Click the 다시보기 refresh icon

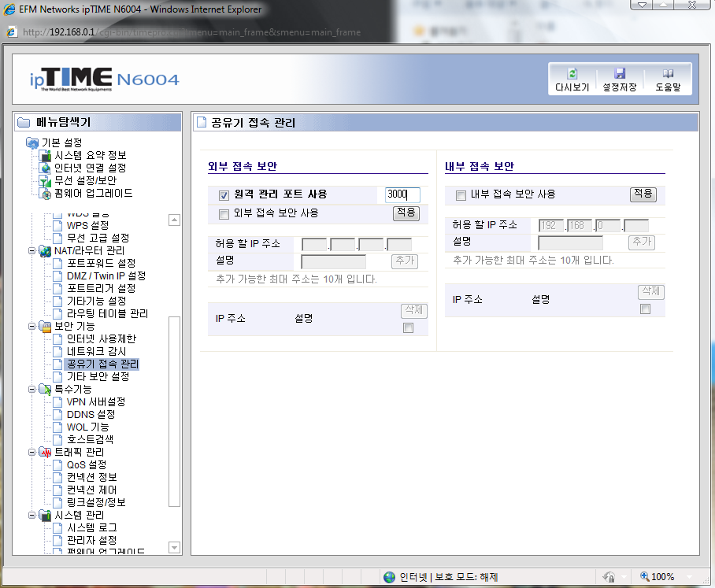[572, 73]
